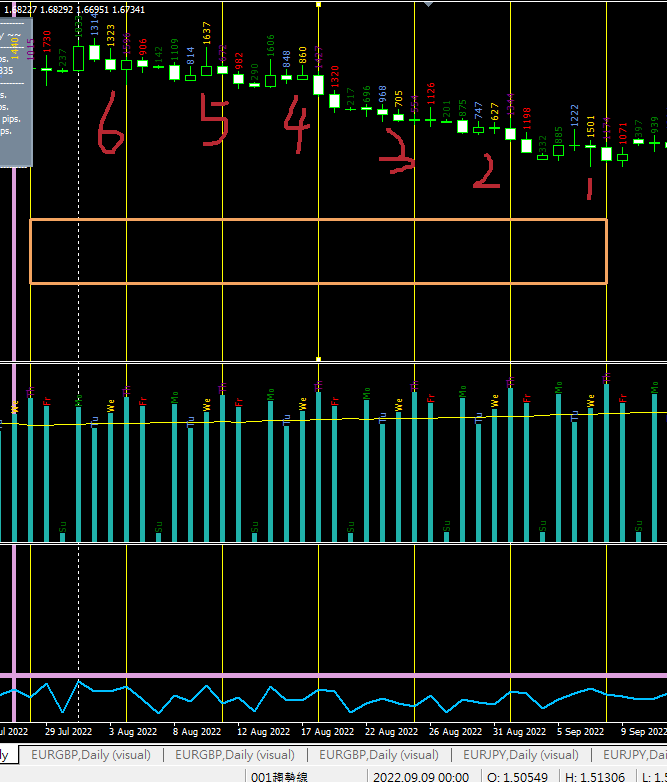Click the 22 Aug 2022 time axis label
This screenshot has width=667, height=782.
391,732
